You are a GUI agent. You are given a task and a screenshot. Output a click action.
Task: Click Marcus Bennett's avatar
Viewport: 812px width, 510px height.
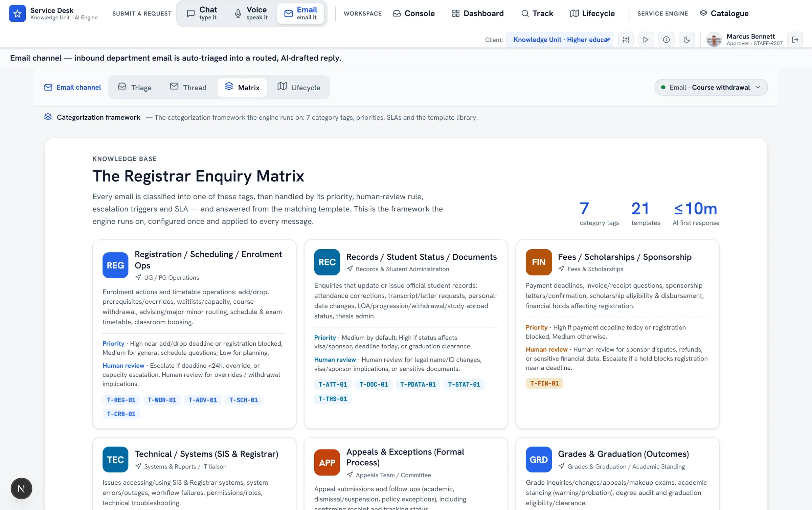(714, 40)
